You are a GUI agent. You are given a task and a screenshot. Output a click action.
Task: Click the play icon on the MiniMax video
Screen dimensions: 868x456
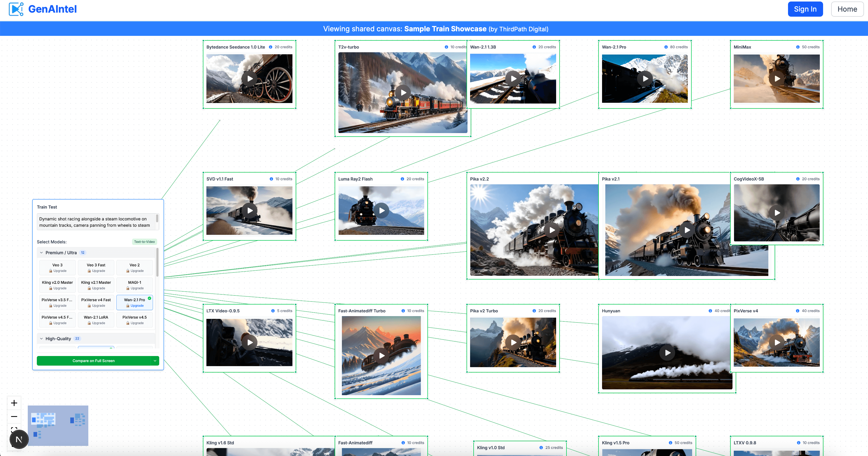[x=777, y=79]
